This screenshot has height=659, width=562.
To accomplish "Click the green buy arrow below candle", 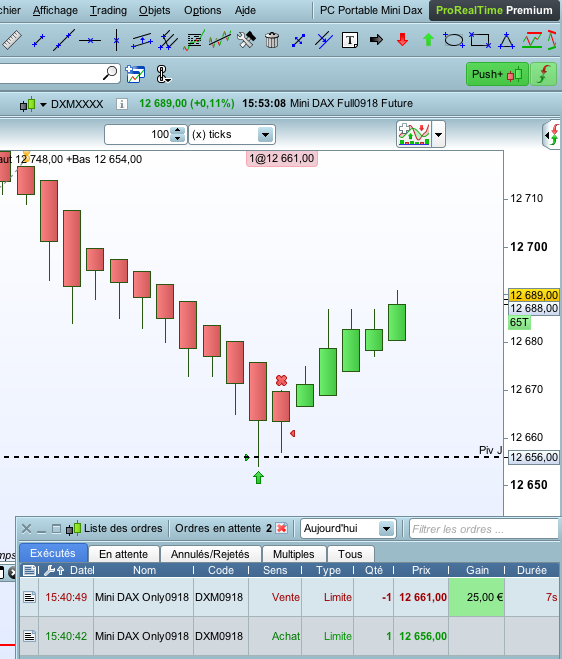I will pyautogui.click(x=258, y=477).
